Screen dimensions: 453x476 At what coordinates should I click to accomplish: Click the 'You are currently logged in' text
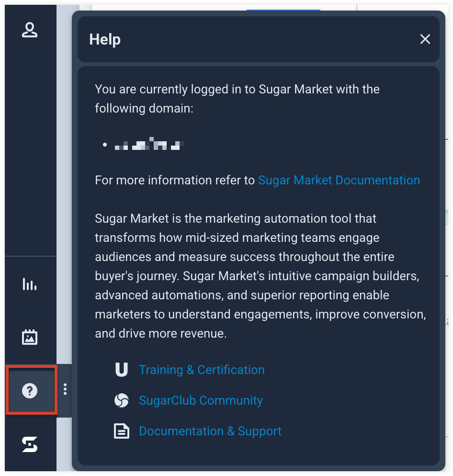[x=237, y=99]
